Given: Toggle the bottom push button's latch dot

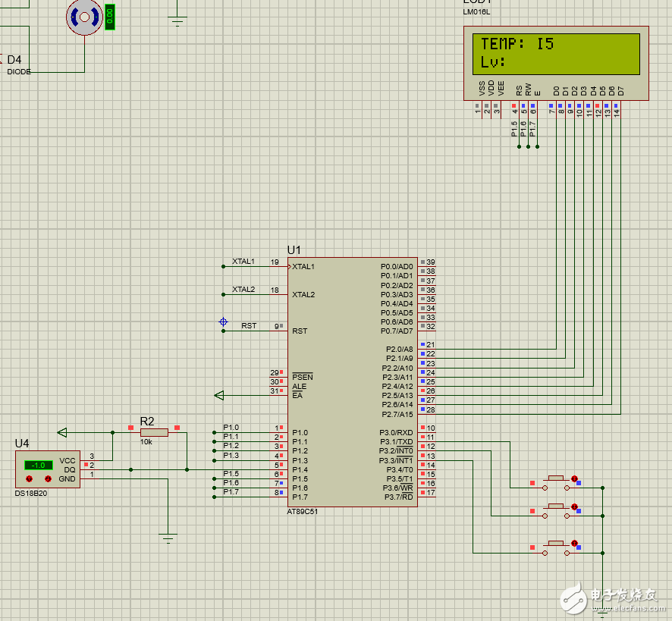Looking at the screenshot, I should point(574,544).
